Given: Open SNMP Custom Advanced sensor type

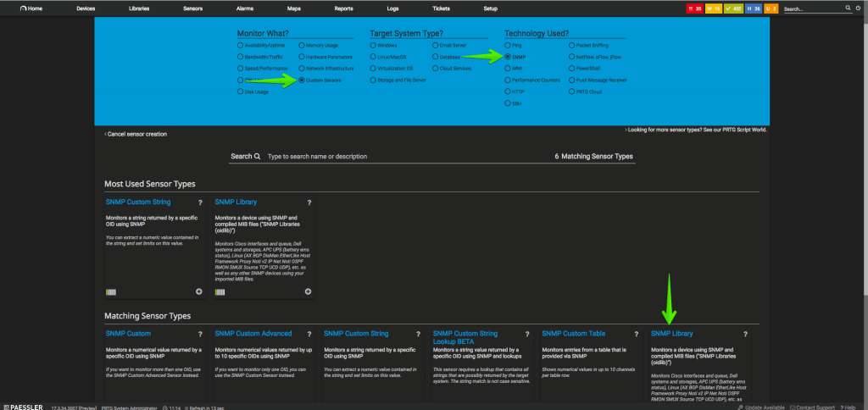Looking at the screenshot, I should 253,334.
